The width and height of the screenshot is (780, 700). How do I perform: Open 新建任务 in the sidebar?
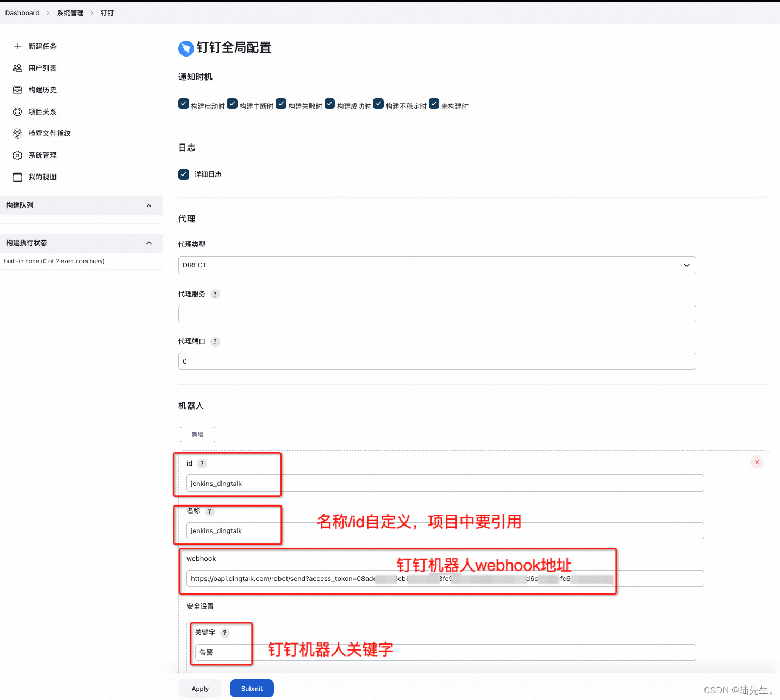pyautogui.click(x=42, y=46)
